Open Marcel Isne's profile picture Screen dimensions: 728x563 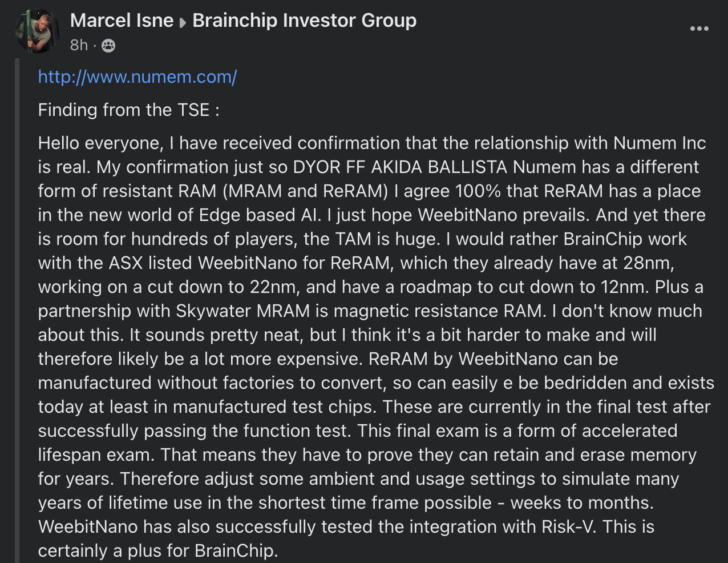[37, 31]
